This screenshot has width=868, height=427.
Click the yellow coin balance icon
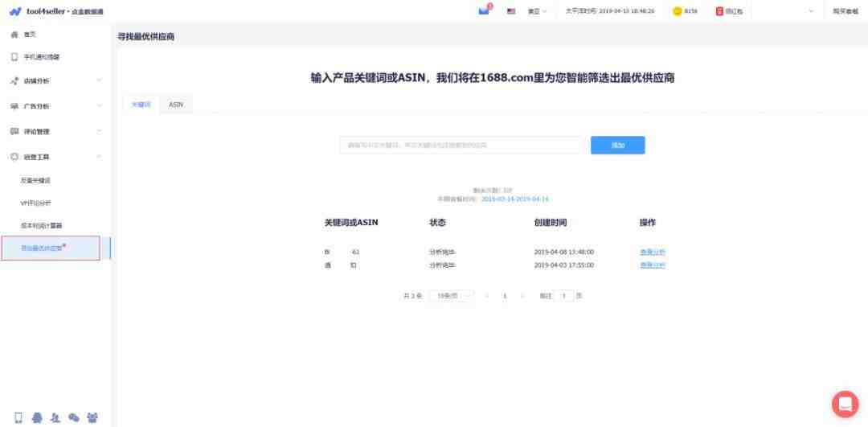point(677,11)
